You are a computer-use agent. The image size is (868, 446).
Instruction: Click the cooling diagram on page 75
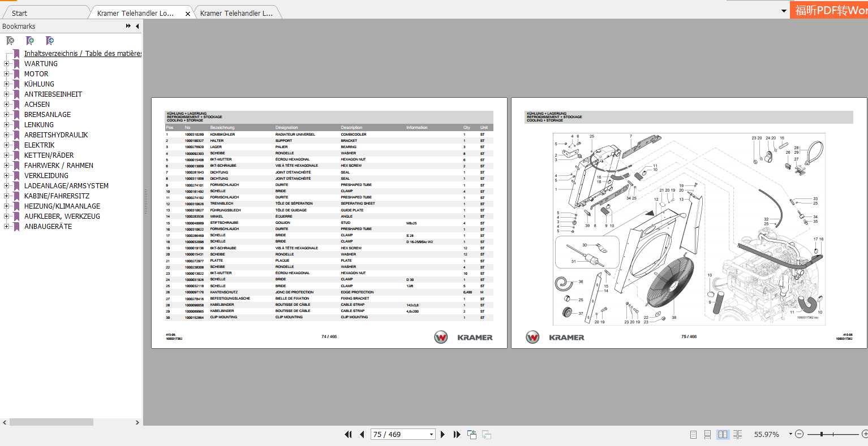coord(689,229)
